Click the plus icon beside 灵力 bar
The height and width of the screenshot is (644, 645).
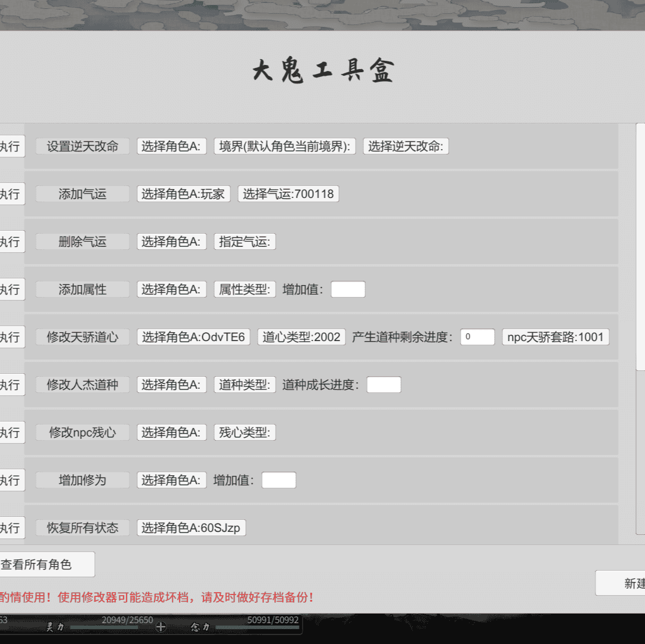pyautogui.click(x=161, y=627)
